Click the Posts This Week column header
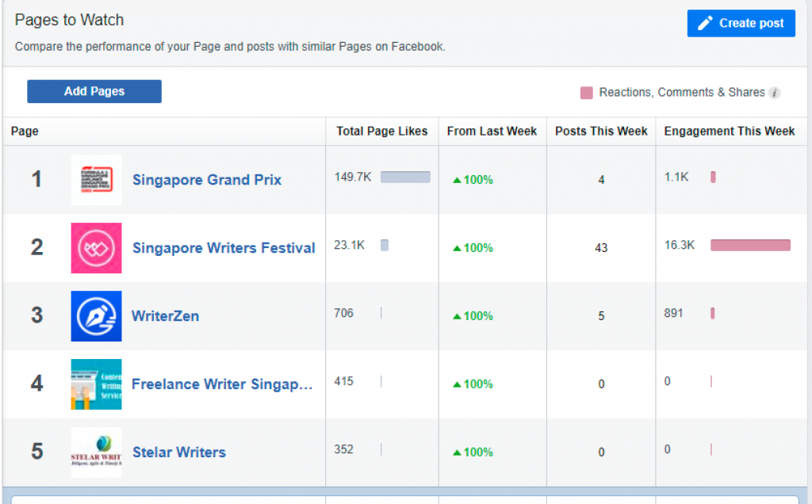Image resolution: width=812 pixels, height=504 pixels. click(x=601, y=132)
